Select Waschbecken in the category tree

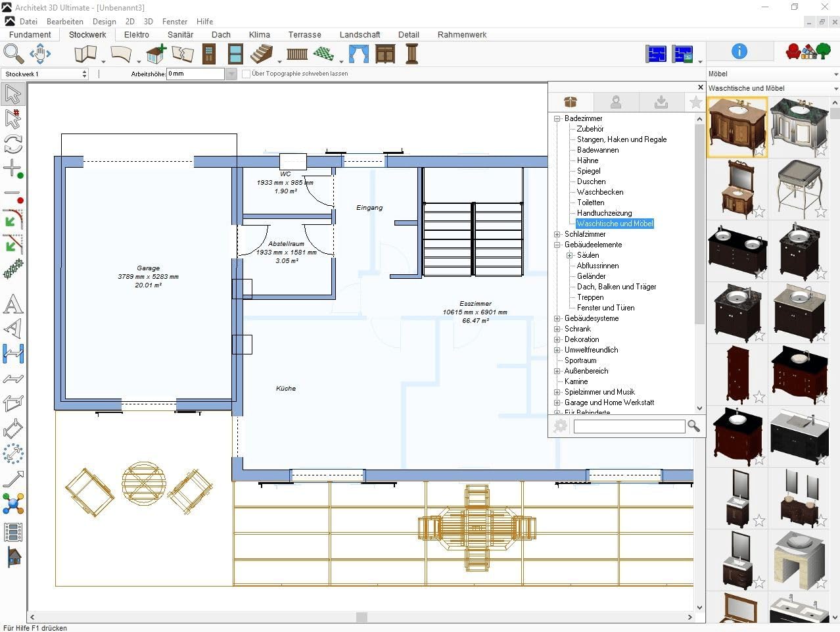click(x=600, y=192)
